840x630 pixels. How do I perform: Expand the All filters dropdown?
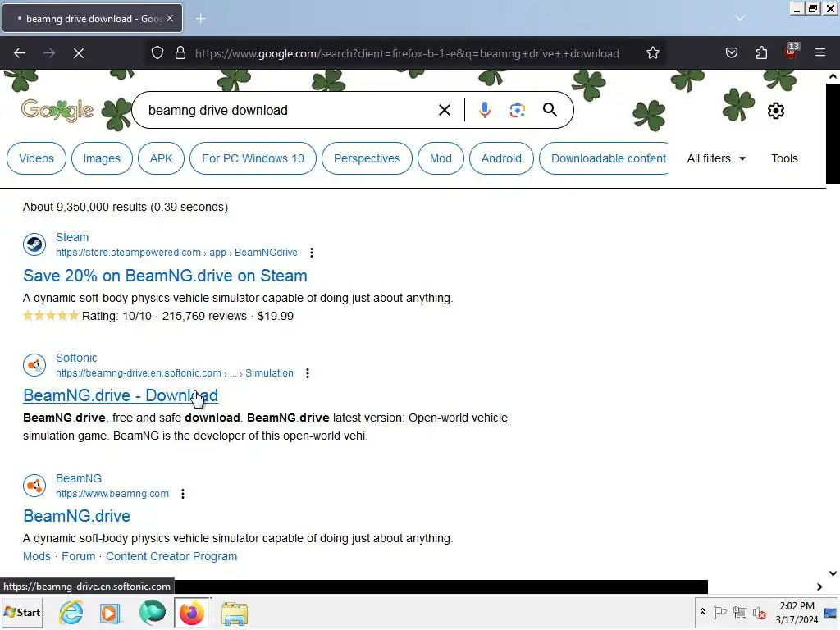pyautogui.click(x=716, y=158)
